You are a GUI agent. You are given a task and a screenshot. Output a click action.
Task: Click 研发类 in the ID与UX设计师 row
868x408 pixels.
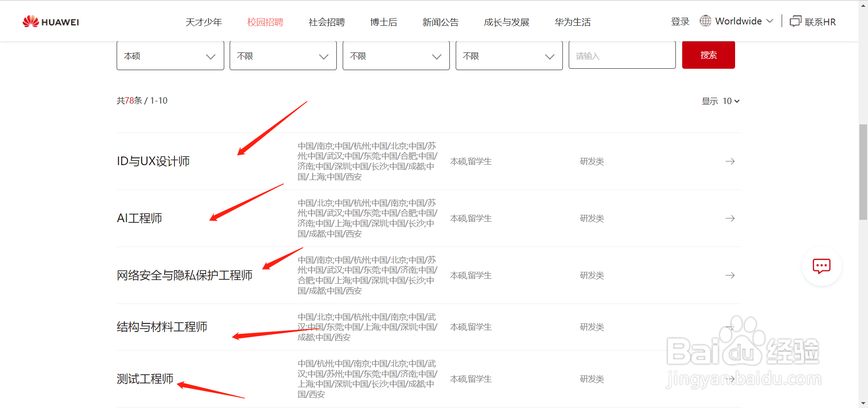click(x=592, y=161)
